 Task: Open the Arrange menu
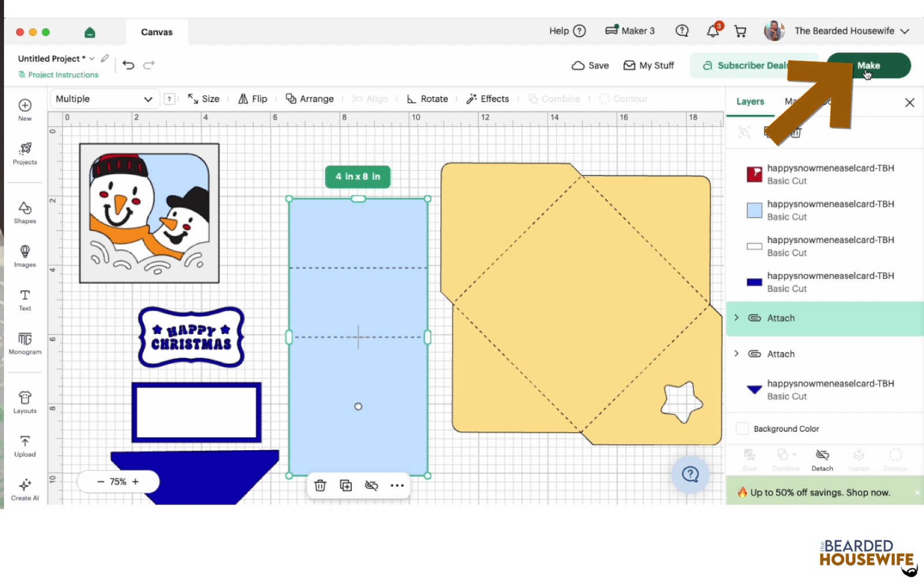click(x=310, y=99)
